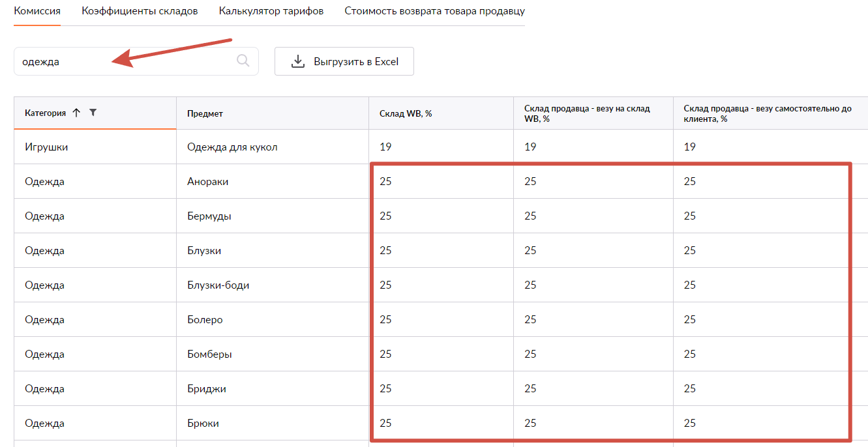Click Склад продавца - везу самостоятельно до клиента header

click(770, 113)
